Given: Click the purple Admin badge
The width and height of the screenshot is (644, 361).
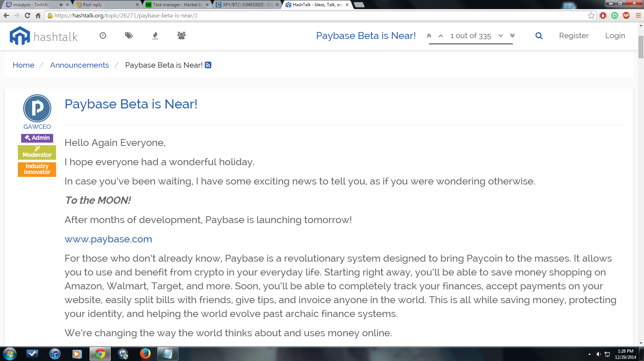Looking at the screenshot, I should [37, 138].
